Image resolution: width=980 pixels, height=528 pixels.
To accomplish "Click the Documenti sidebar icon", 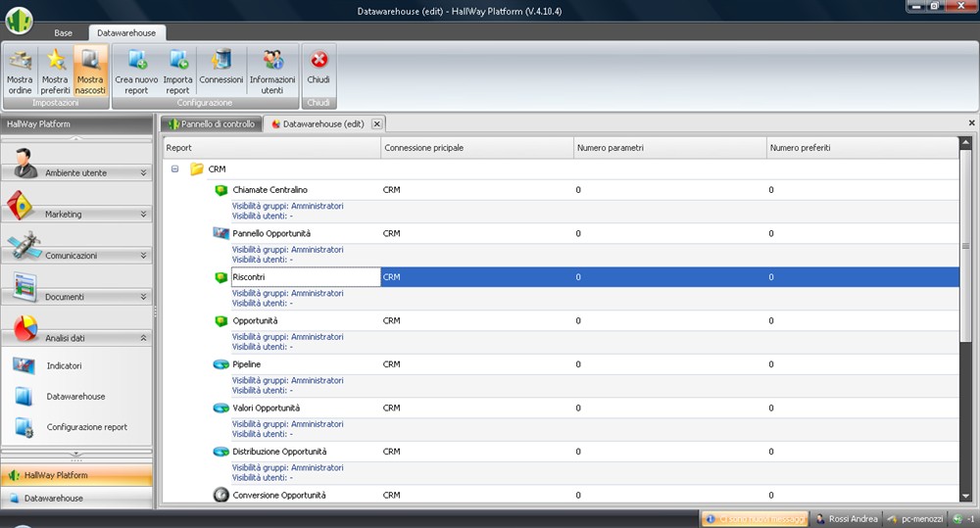I will pyautogui.click(x=25, y=287).
